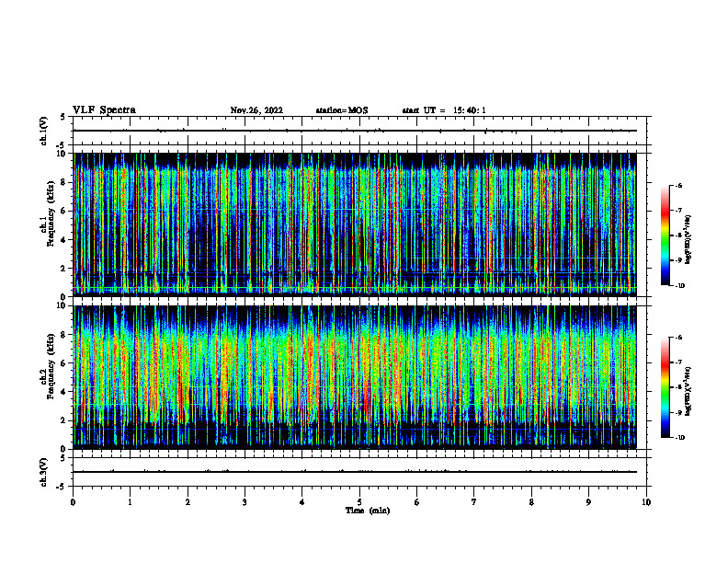The width and height of the screenshot is (728, 563).
Task: Click the 'VLF Spectra' plot title
Action: point(104,110)
